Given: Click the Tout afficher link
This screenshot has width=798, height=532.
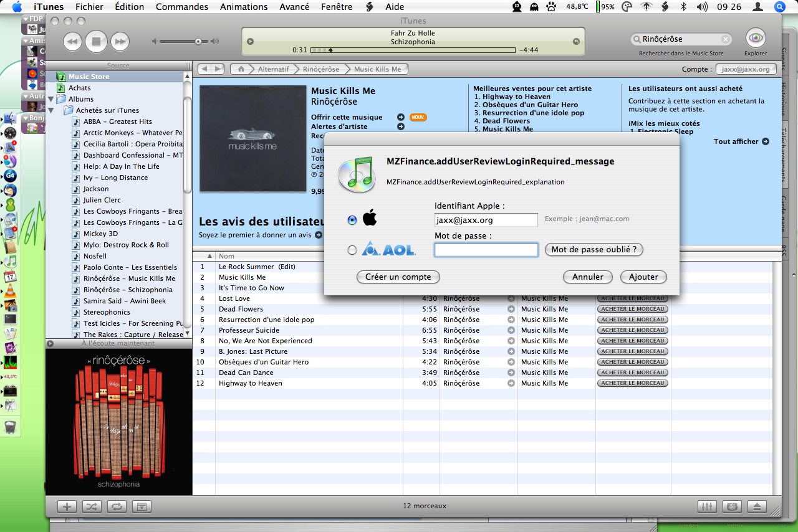Looking at the screenshot, I should [741, 141].
